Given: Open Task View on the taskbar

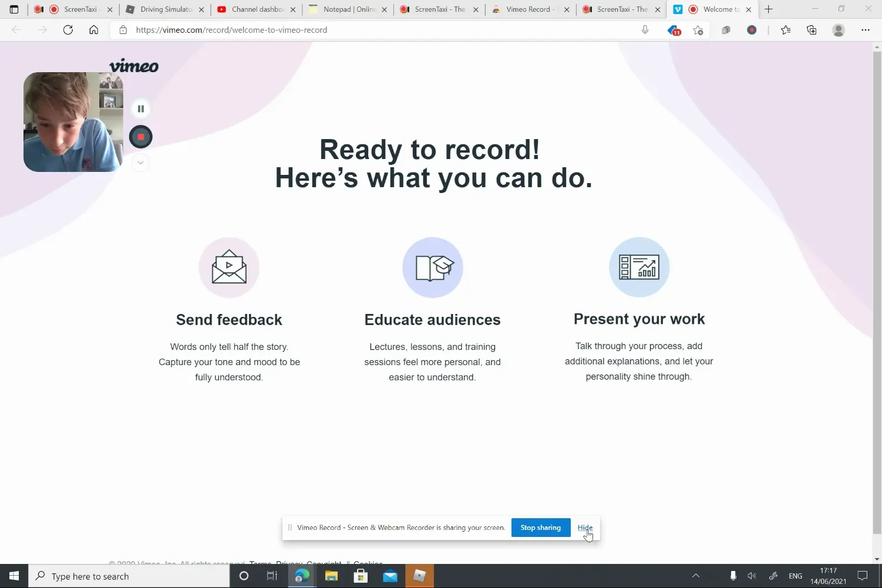Looking at the screenshot, I should 272,576.
